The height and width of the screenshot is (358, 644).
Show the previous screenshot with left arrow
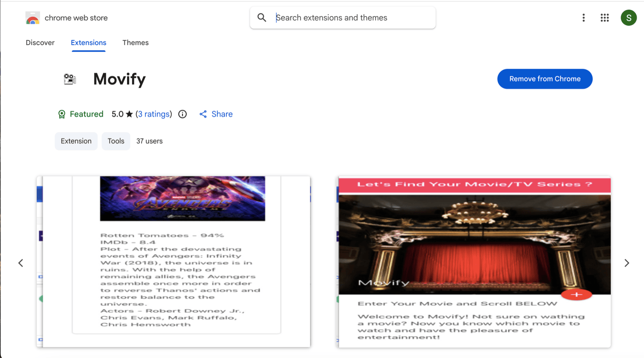click(x=21, y=263)
